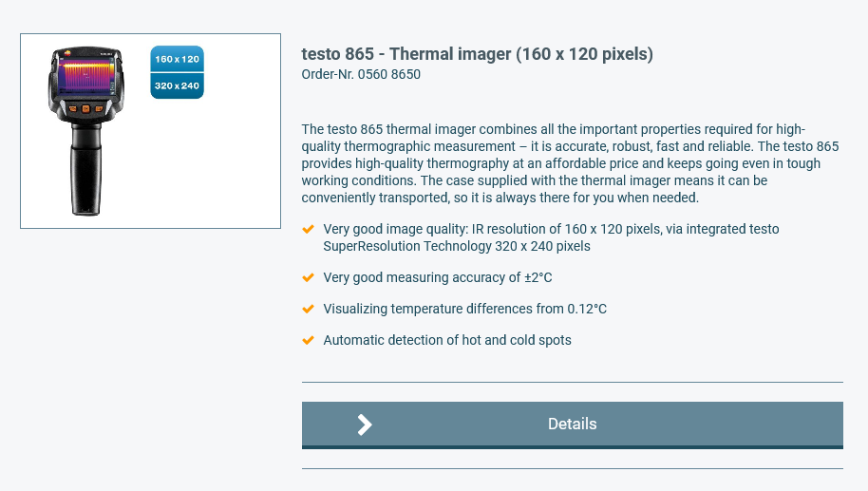This screenshot has height=491, width=868.
Task: Click the checkmark beside the hot and cold spots bullet
Action: 309,340
